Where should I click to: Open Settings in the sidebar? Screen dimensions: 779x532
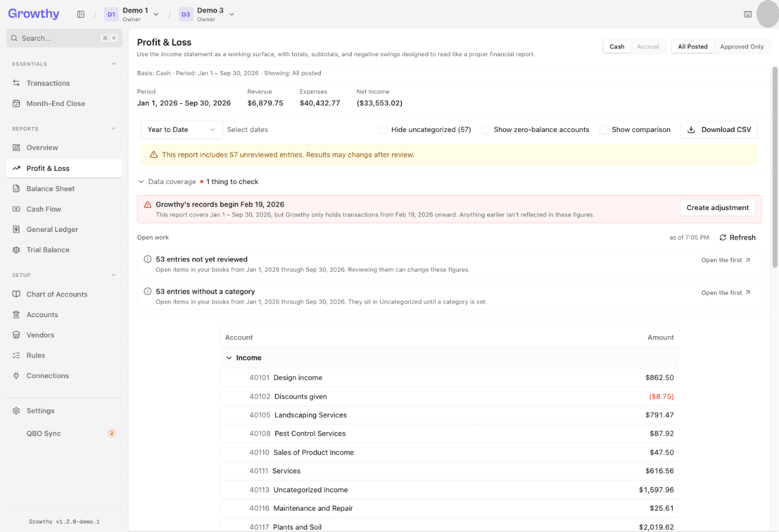click(65, 411)
